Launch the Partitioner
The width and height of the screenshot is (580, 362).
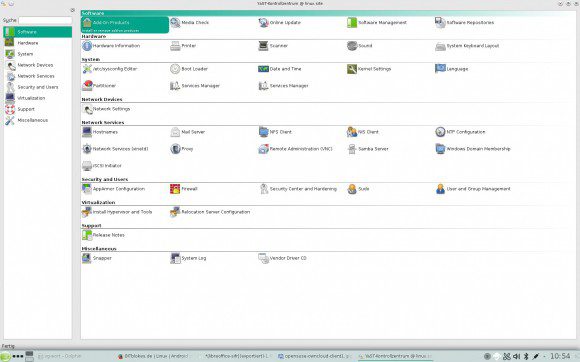99,85
